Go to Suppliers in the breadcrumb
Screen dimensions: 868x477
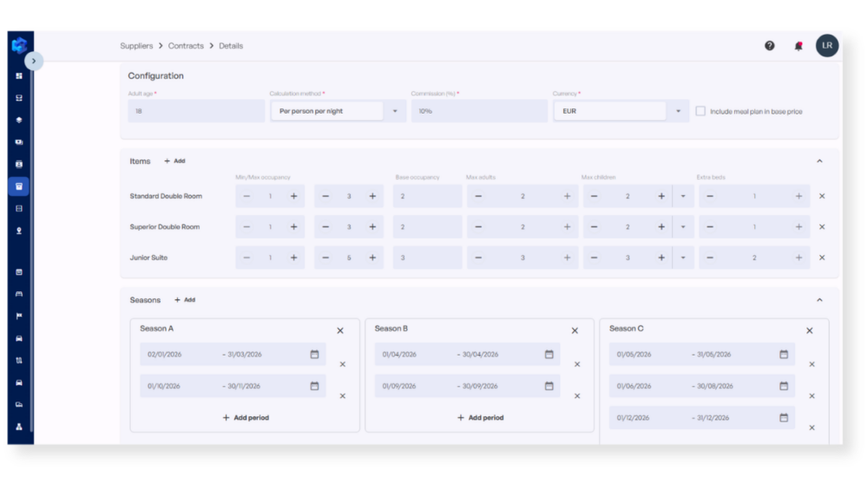[136, 46]
